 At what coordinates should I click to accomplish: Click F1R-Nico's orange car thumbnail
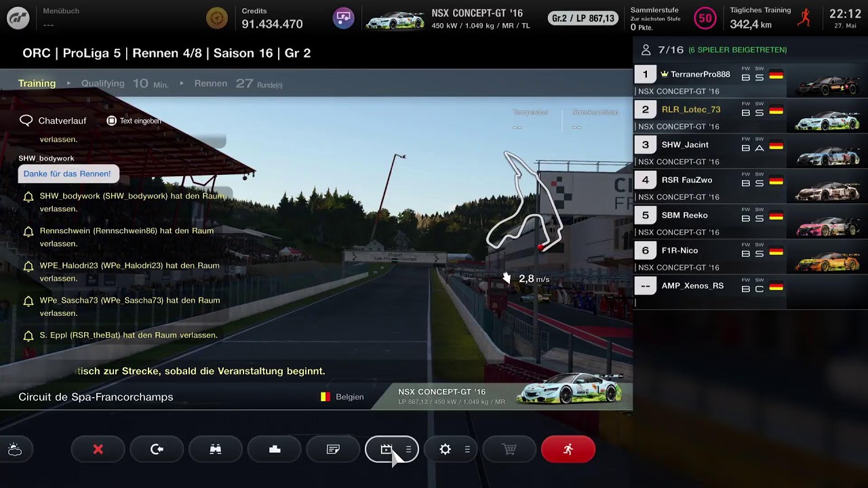[828, 261]
